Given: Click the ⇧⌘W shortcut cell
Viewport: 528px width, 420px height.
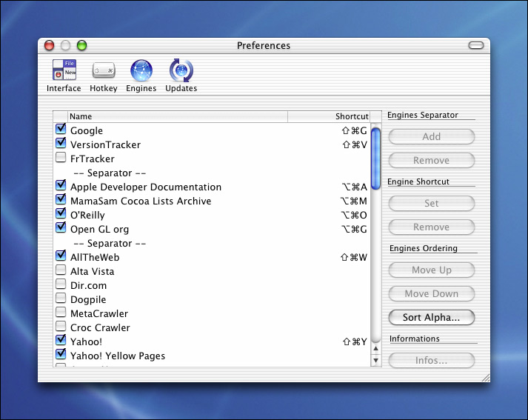Looking at the screenshot, I should click(353, 257).
